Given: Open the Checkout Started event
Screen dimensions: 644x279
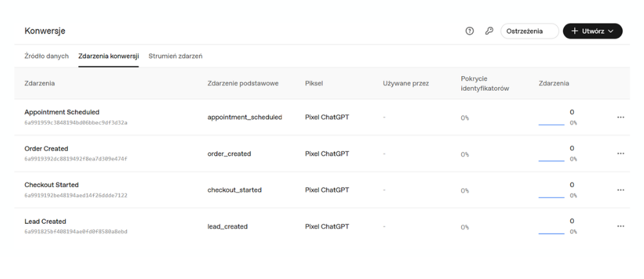Looking at the screenshot, I should click(x=51, y=184).
